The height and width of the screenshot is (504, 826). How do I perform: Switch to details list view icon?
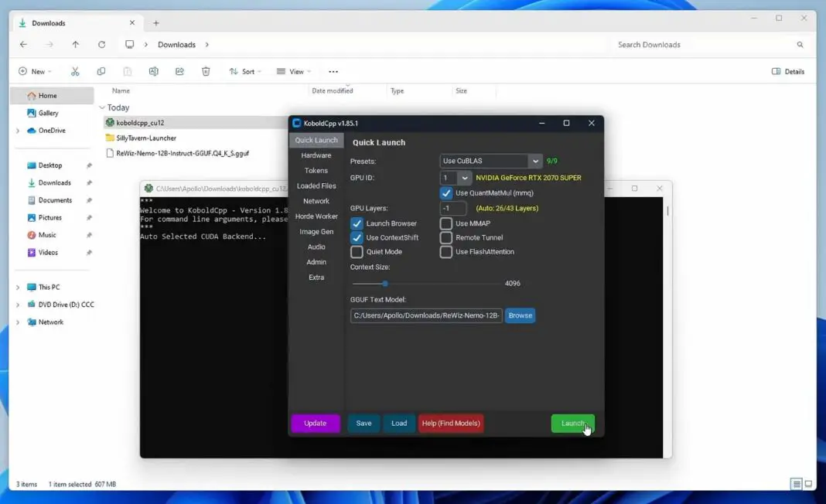click(797, 484)
